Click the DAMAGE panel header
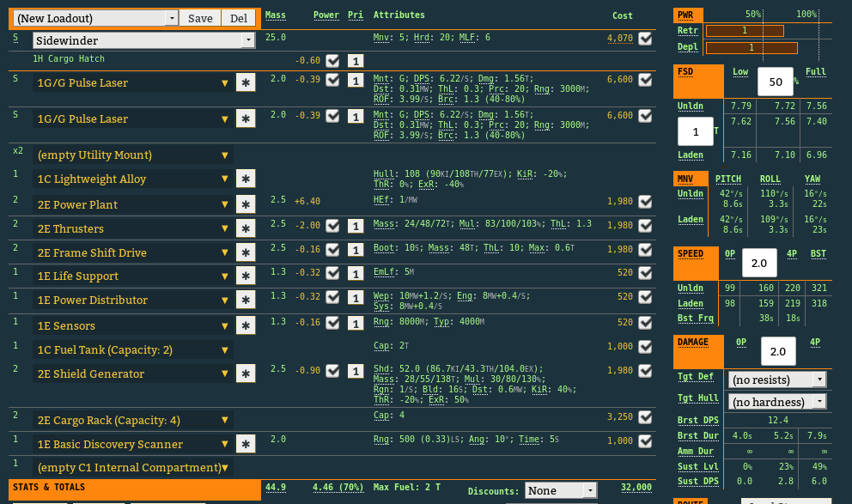The image size is (852, 504). (x=698, y=351)
